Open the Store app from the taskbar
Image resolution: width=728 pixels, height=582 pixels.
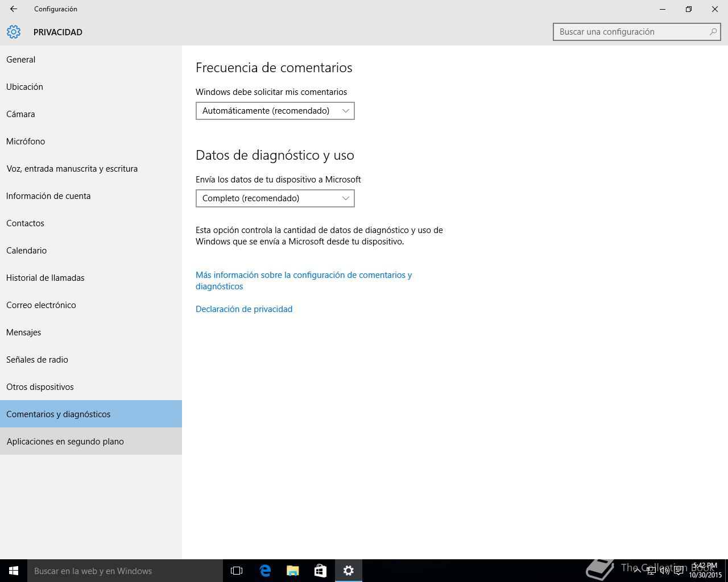pos(321,571)
